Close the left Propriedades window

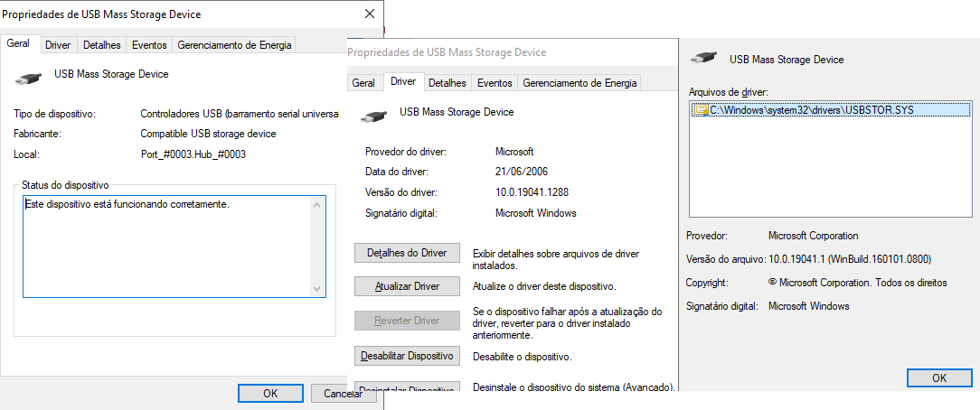click(370, 14)
